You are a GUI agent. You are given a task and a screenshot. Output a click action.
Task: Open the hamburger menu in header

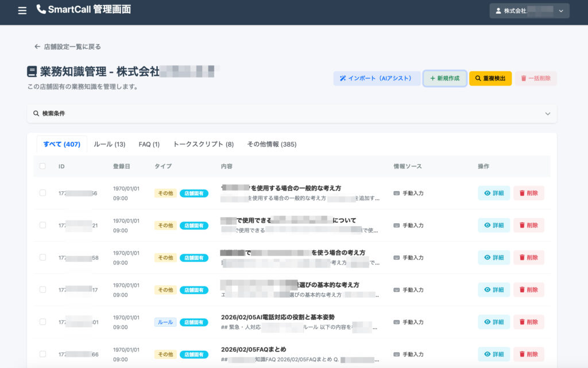click(x=22, y=10)
